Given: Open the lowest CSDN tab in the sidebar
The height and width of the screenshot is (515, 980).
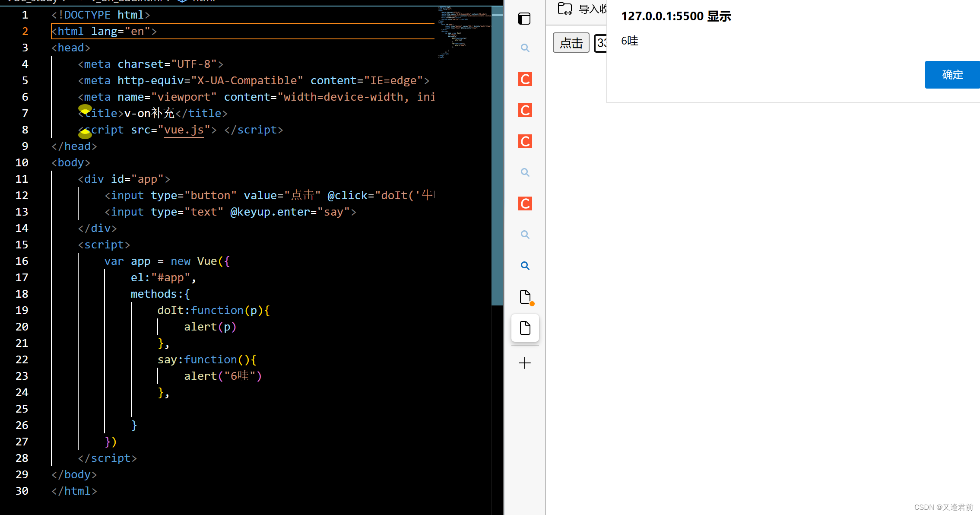Looking at the screenshot, I should tap(525, 203).
